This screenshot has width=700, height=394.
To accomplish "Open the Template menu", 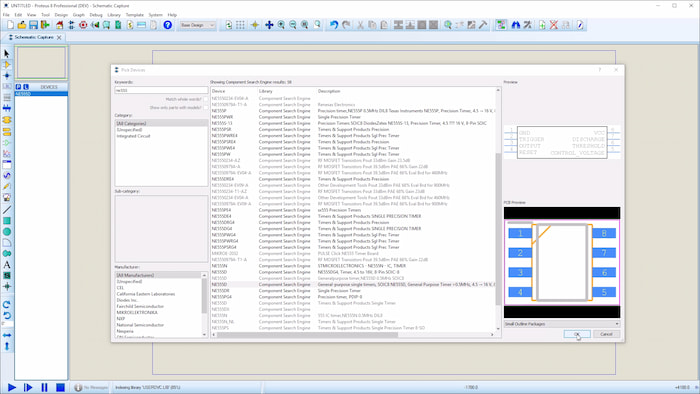I will [x=134, y=15].
